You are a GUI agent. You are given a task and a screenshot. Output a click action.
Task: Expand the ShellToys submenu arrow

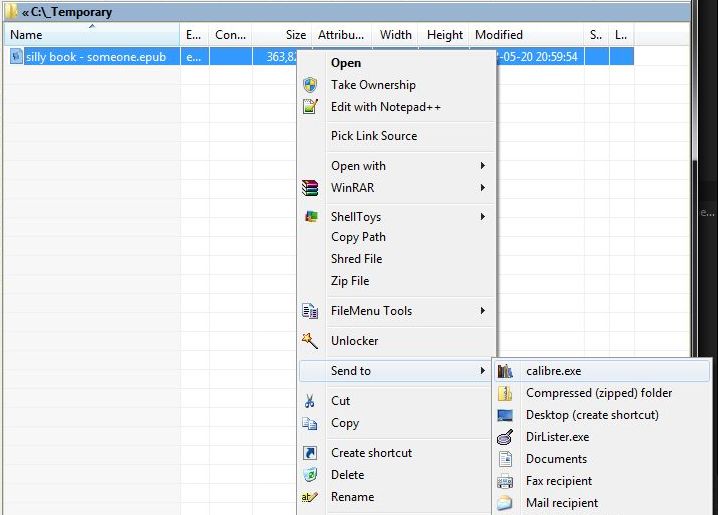click(x=483, y=217)
